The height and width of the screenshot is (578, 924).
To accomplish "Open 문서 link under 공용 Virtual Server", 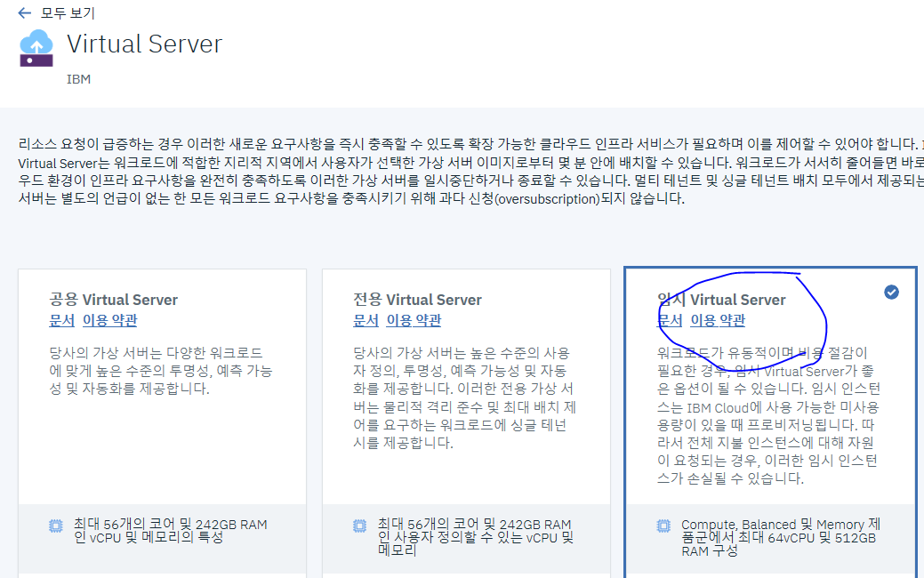I will (x=62, y=320).
